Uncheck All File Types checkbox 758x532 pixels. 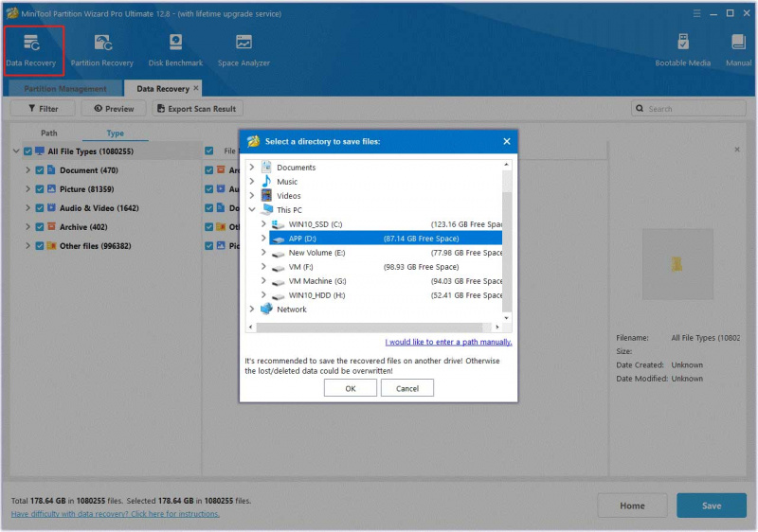click(27, 151)
